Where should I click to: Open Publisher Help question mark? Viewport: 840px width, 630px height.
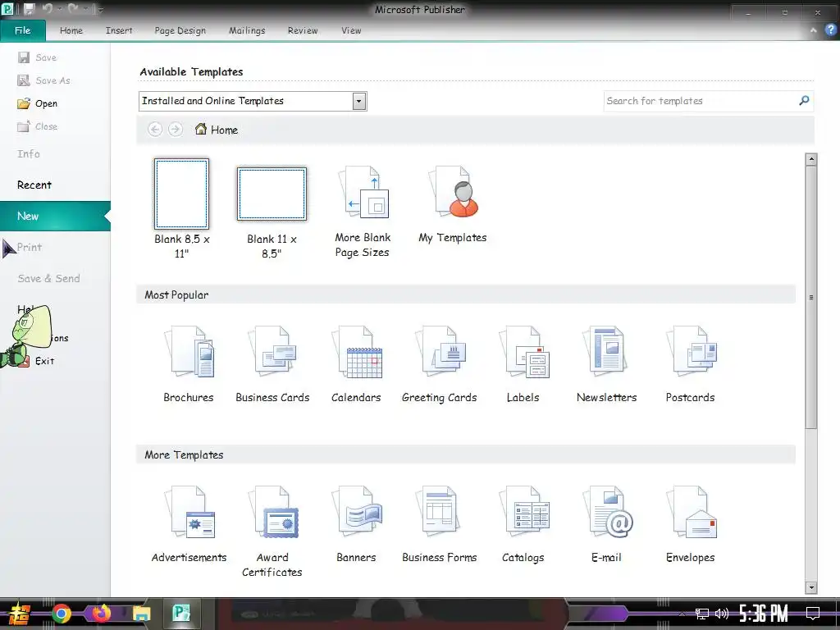(x=830, y=30)
